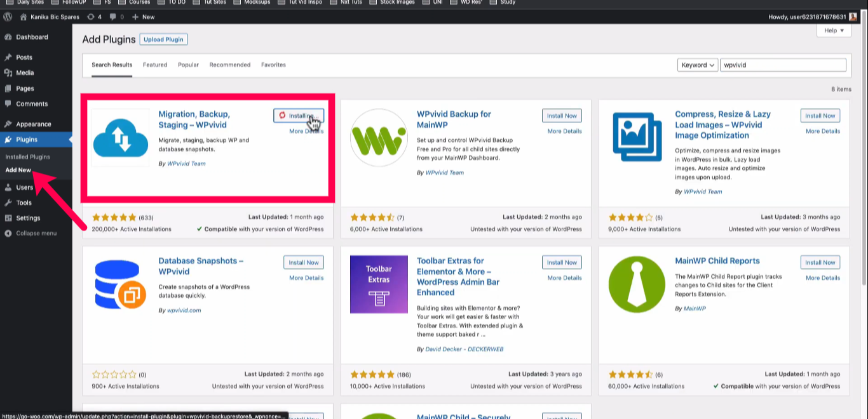Open the WPvivid Team author link under Migration plugin

point(186,164)
